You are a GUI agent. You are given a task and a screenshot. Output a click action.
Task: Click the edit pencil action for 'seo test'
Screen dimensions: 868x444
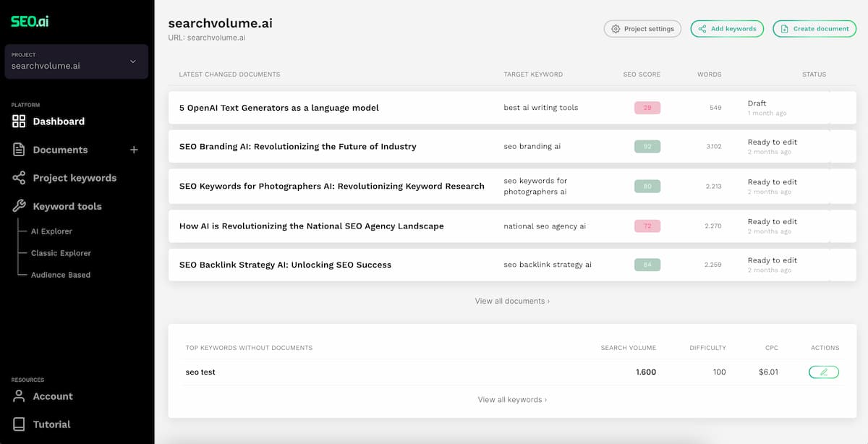point(824,371)
